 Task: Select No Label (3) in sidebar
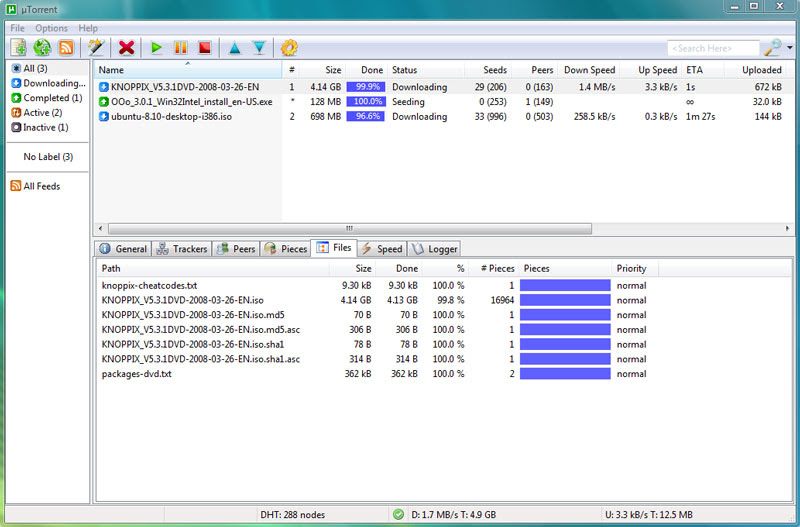coord(48,157)
